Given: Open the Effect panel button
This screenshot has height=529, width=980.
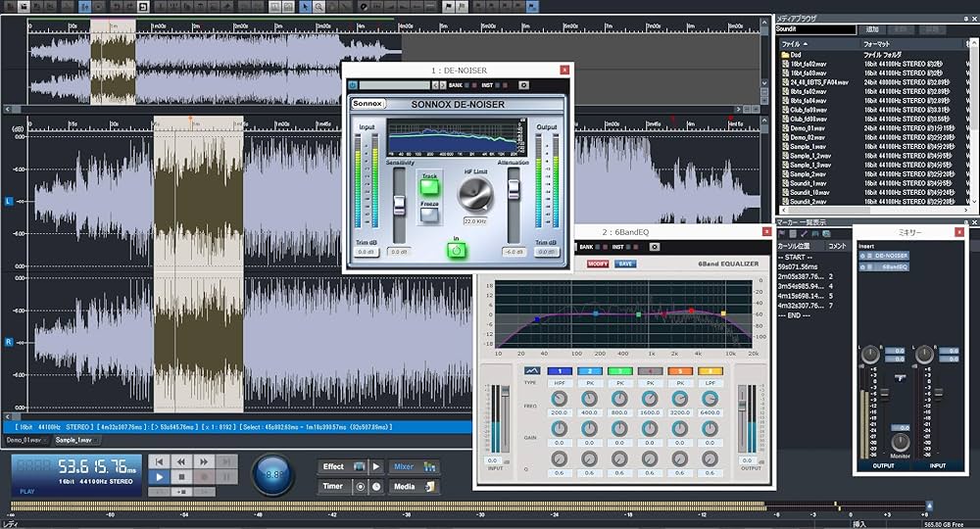Looking at the screenshot, I should (x=342, y=466).
